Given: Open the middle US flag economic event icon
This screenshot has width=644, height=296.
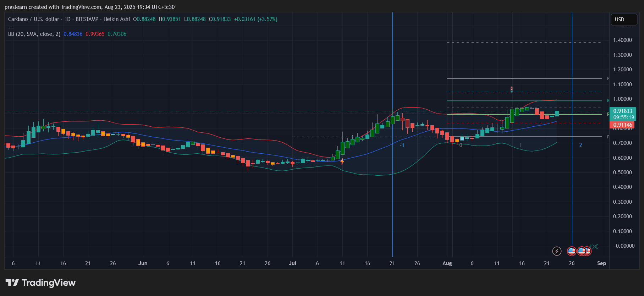Looking at the screenshot, I should (581, 251).
